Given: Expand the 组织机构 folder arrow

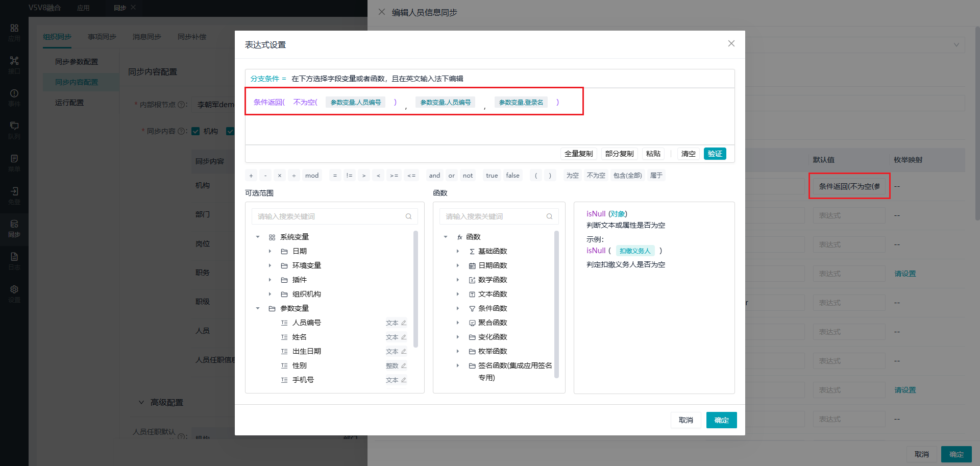Looking at the screenshot, I should pyautogui.click(x=270, y=294).
